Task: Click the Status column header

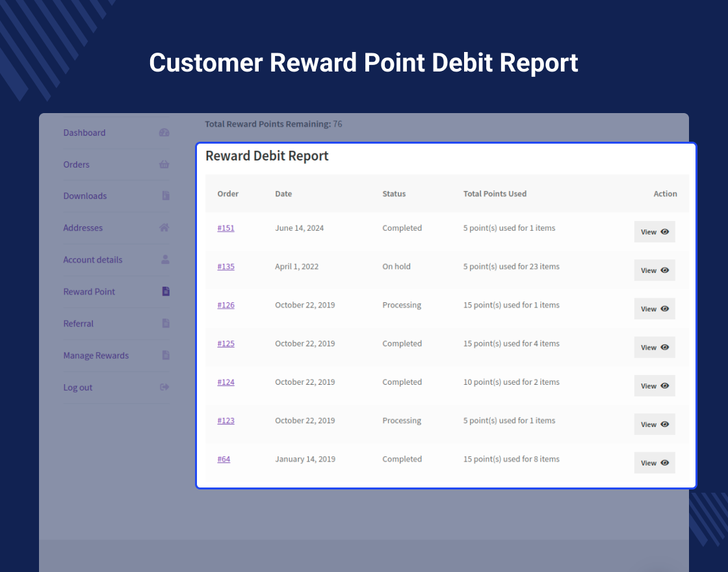Action: point(394,194)
